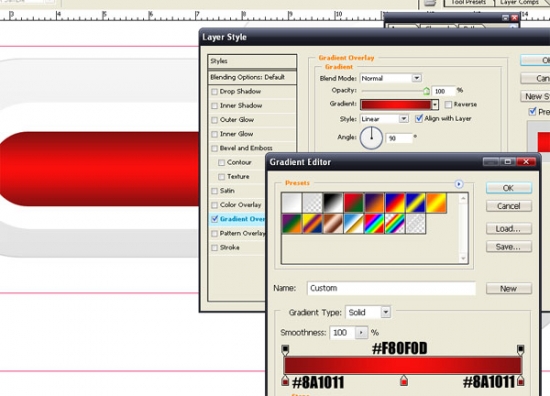The image size is (550, 396).
Task: Click OK in the Gradient Editor
Action: coord(509,188)
